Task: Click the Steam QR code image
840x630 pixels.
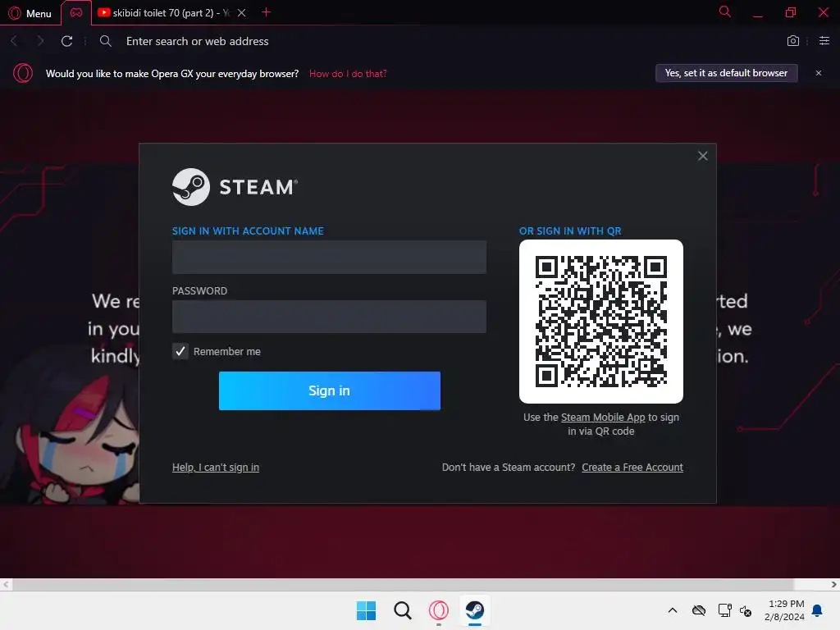Action: tap(601, 322)
